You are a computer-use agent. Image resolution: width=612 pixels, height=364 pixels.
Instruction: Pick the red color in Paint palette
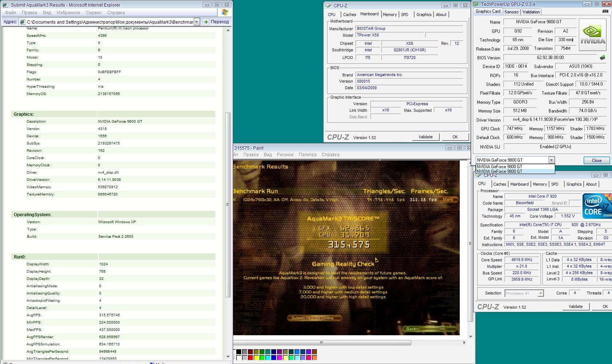pos(250,357)
